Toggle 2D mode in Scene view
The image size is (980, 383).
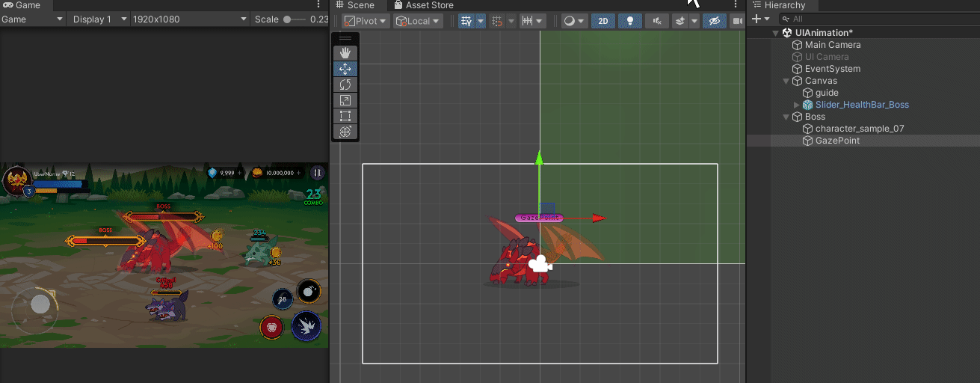point(603,21)
